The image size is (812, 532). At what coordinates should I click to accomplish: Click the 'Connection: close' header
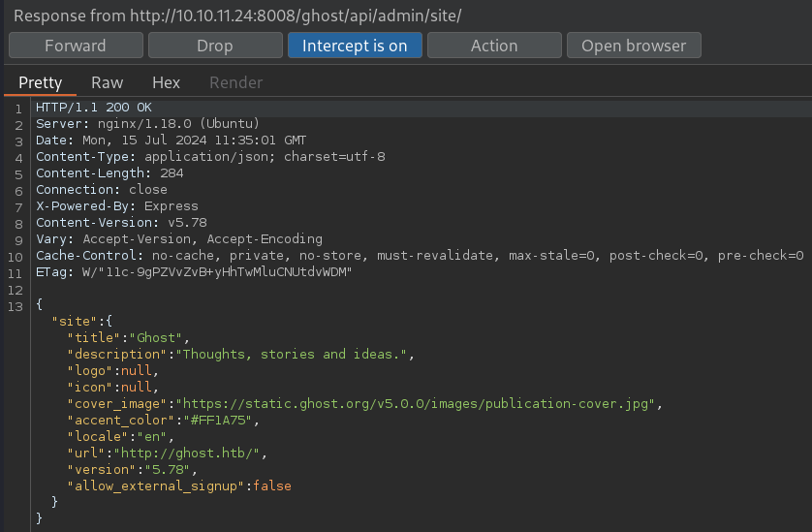102,190
